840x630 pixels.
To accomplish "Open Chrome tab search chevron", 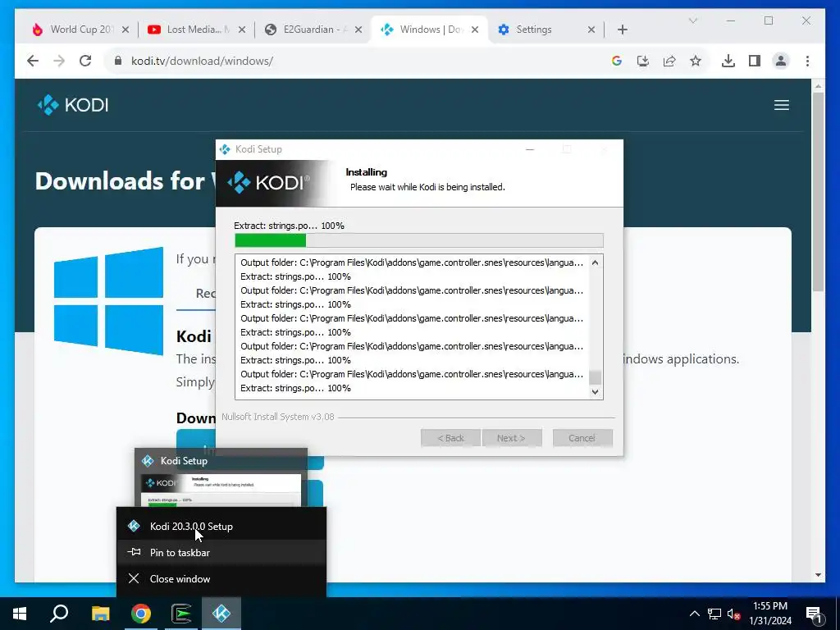I will (692, 21).
